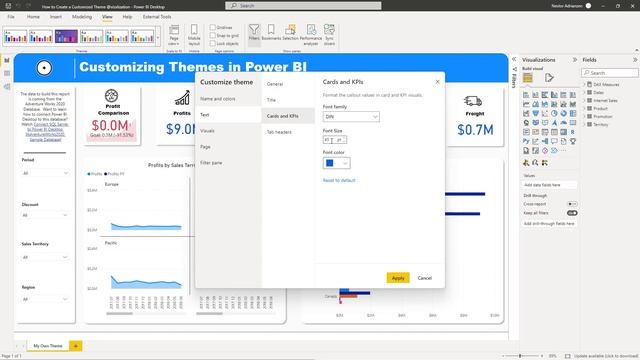This screenshot has width=640, height=360.
Task: Expand the themes gallery dropdown
Action: coord(158,37)
